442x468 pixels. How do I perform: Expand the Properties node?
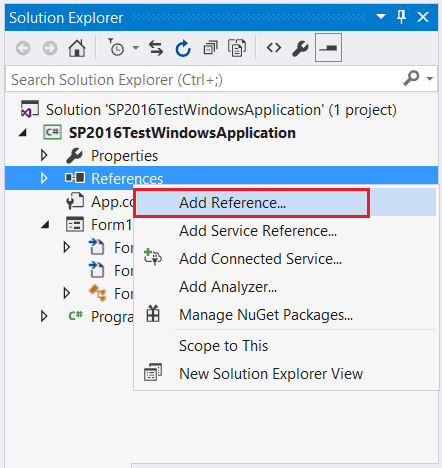(44, 155)
